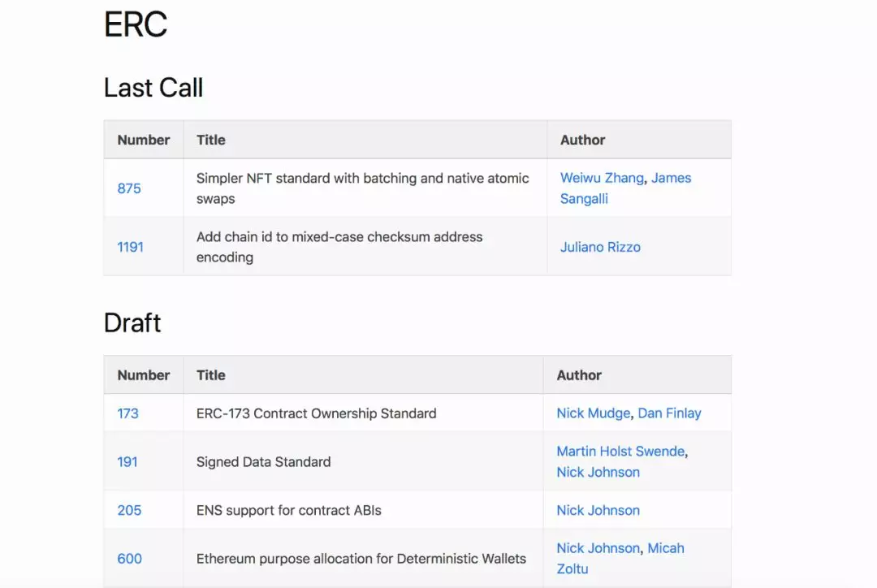Viewport: 877px width, 588px height.
Task: Click author Weiwu Zhang link
Action: tap(602, 178)
